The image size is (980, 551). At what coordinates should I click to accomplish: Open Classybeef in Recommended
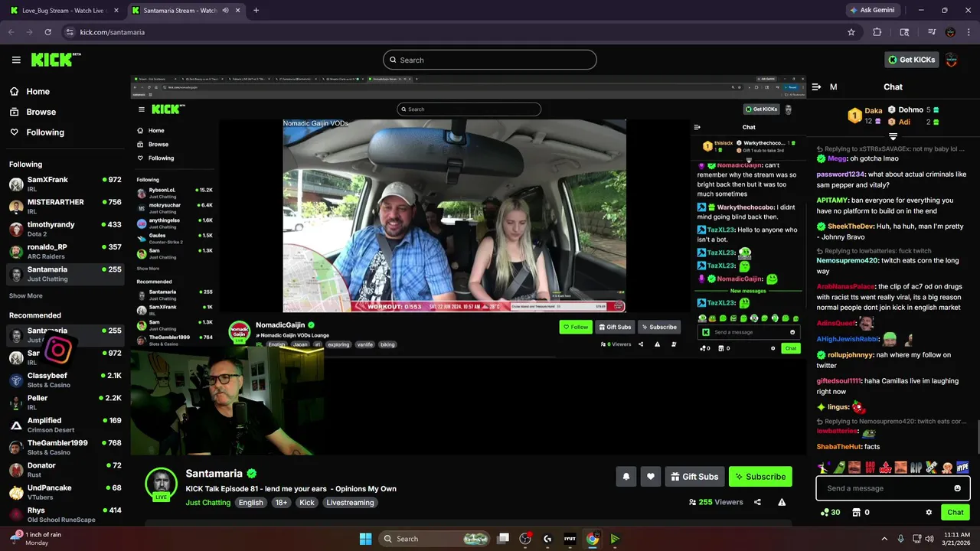pyautogui.click(x=65, y=380)
